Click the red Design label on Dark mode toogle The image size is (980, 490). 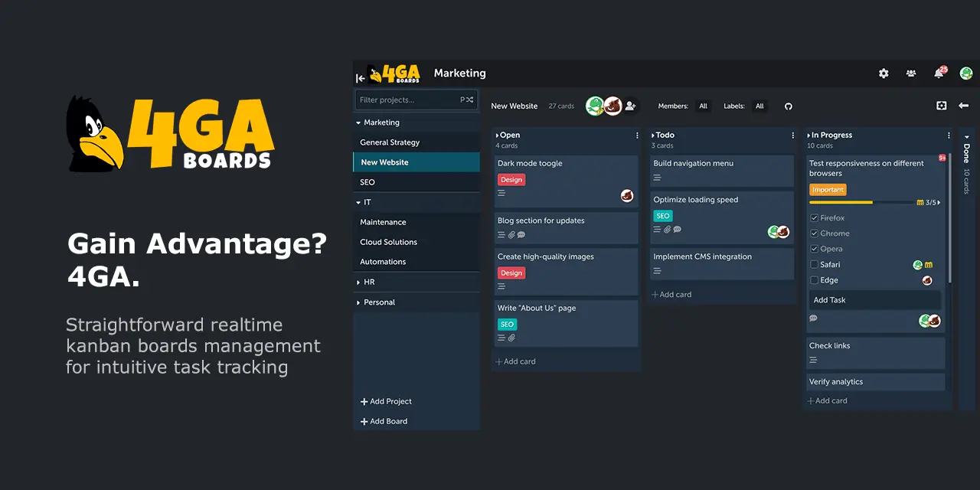(511, 180)
